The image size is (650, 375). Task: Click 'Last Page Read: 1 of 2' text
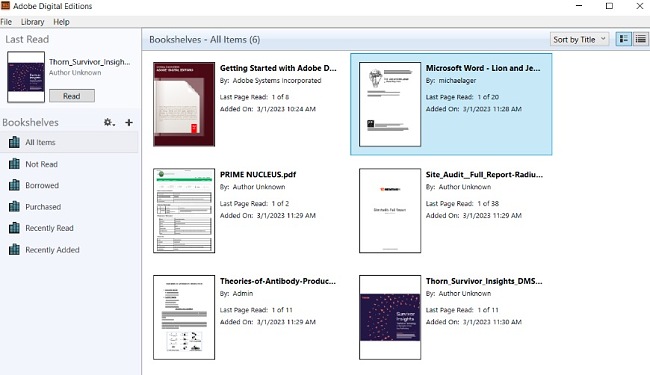click(x=255, y=203)
